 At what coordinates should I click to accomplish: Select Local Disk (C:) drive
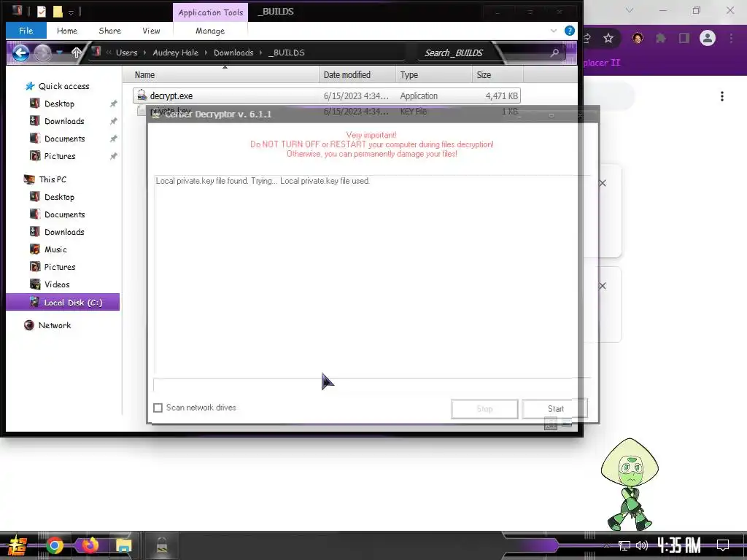pos(63,303)
